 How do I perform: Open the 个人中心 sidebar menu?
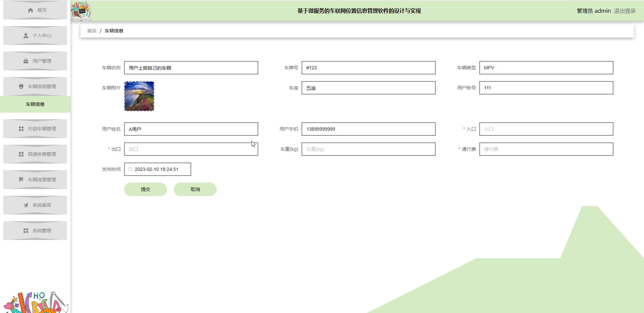pyautogui.click(x=35, y=36)
